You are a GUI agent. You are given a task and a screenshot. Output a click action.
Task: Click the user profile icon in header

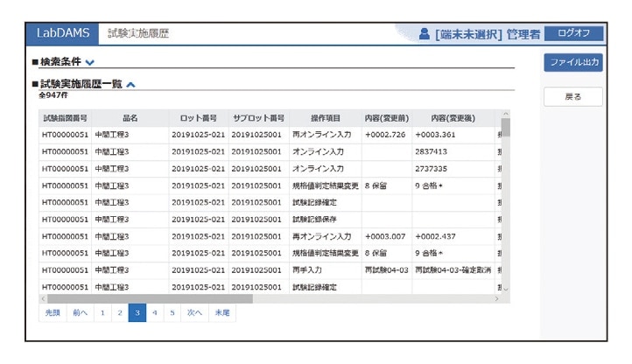tap(425, 33)
